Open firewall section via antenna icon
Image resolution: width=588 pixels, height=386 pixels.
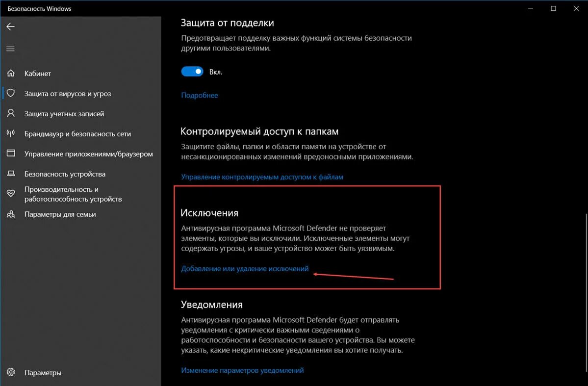point(11,133)
